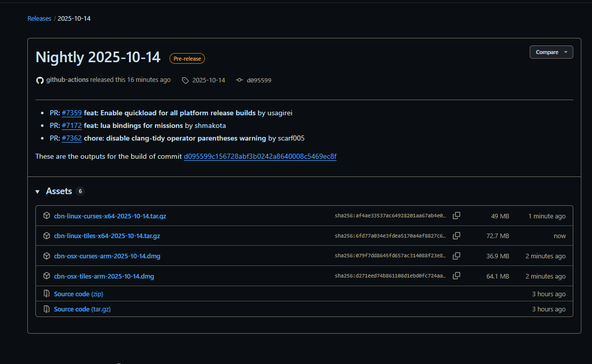Click the '1 minute ago' timestamp
This screenshot has height=364, width=592.
[546, 216]
